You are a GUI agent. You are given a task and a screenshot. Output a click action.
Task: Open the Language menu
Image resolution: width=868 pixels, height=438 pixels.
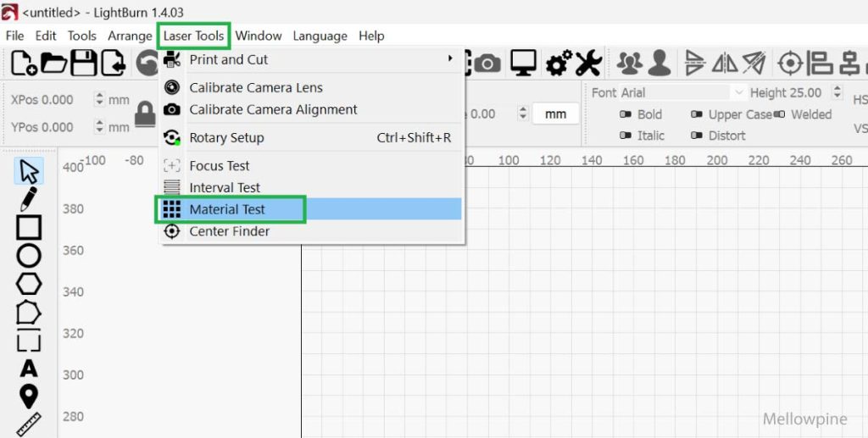(x=320, y=36)
